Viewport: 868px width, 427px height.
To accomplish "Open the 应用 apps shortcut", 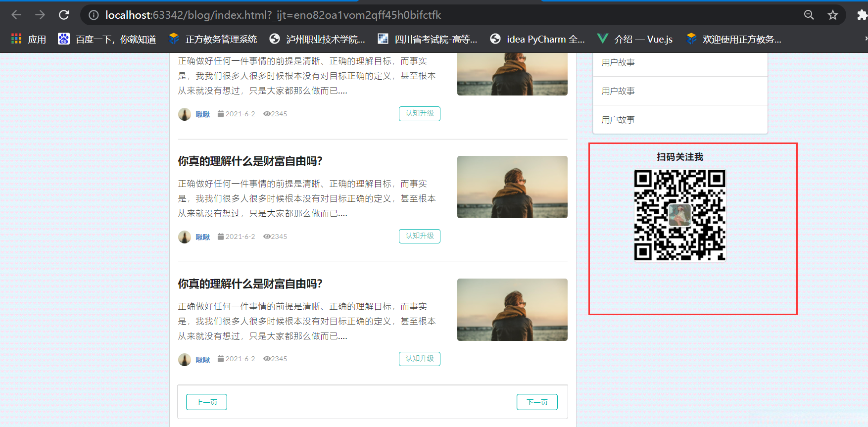I will click(x=29, y=39).
